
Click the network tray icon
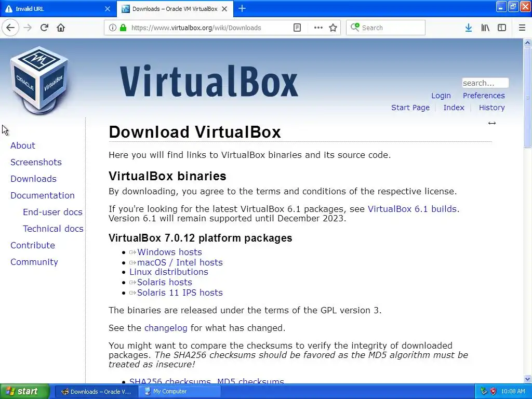tap(484, 392)
